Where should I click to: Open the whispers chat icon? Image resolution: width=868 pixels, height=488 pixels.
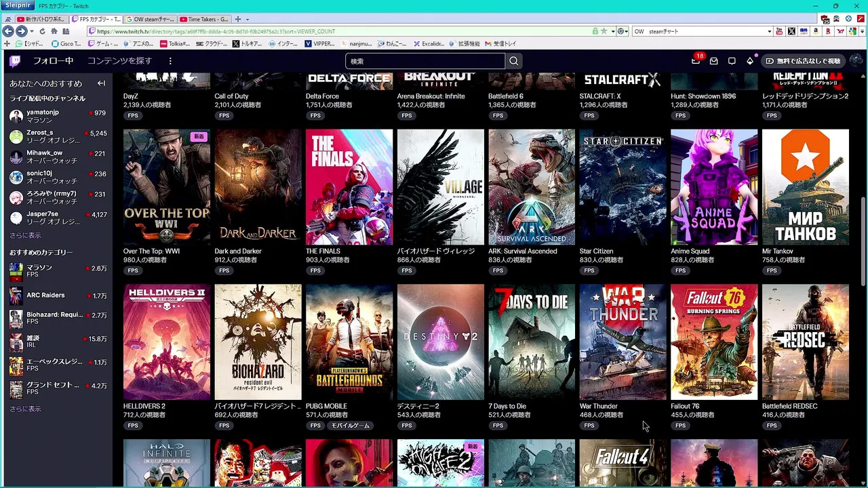pyautogui.click(x=732, y=61)
